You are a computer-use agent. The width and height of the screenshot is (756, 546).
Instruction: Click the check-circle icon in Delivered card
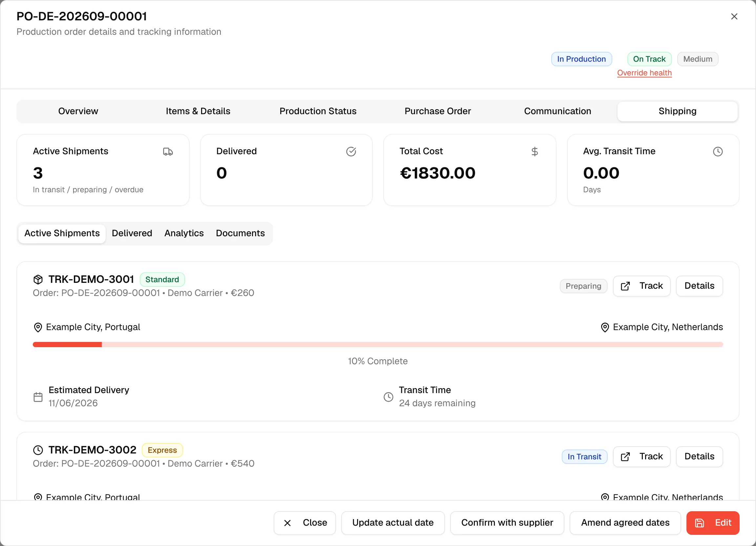[351, 152]
